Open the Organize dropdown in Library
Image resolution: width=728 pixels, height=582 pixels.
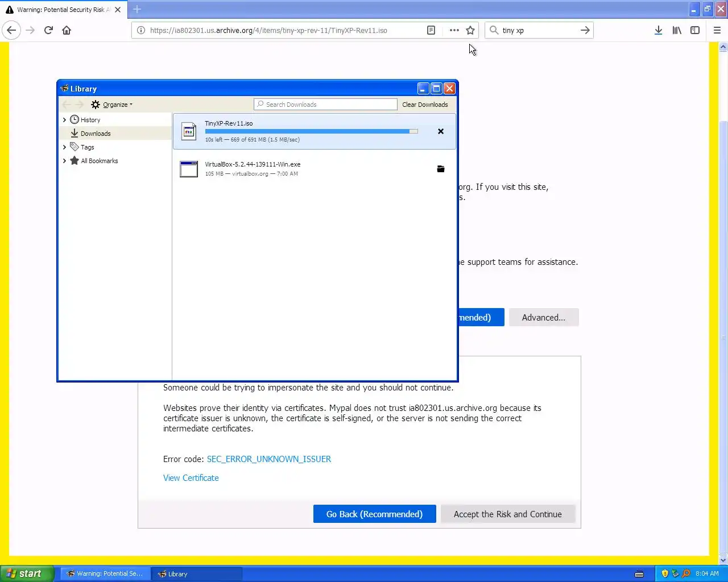pos(112,105)
